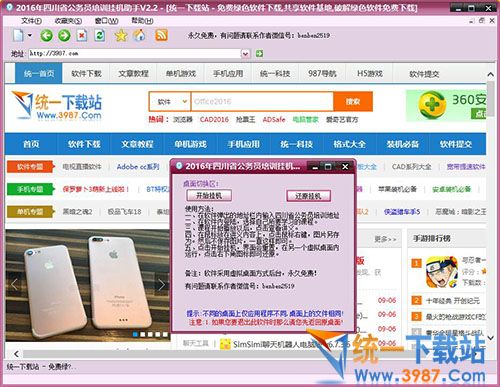Image resolution: width=500 pixels, height=387 pixels.
Task: Click the 单机专题 label
Action: [30, 212]
